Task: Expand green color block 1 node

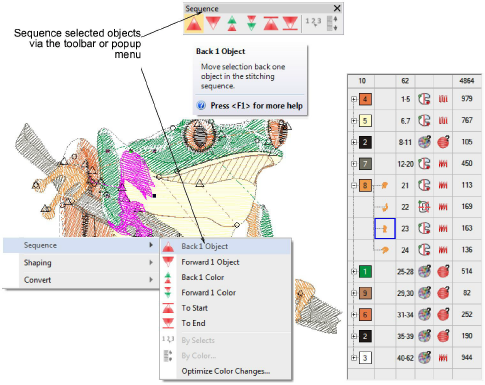Action: coord(354,272)
